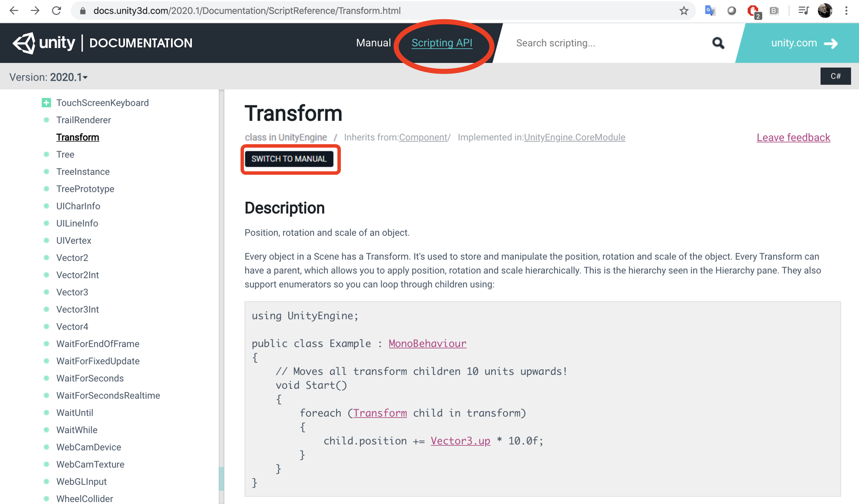Open Tree in the sidebar
859x504 pixels.
pyautogui.click(x=65, y=154)
